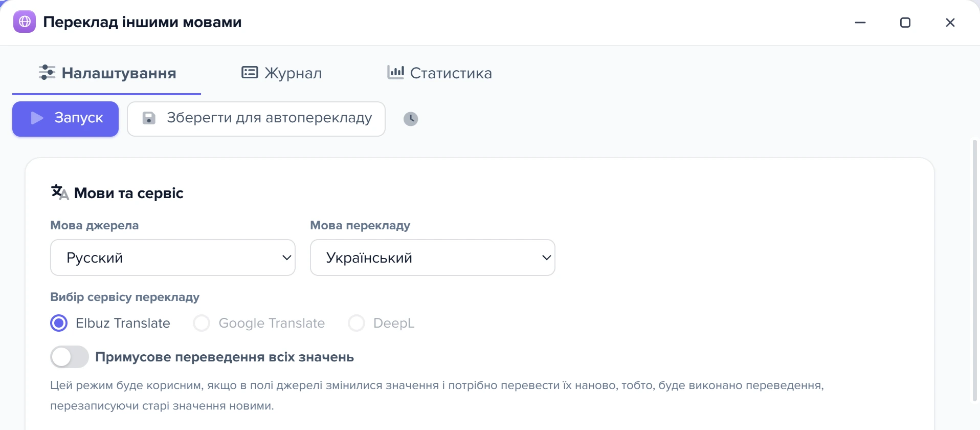Switch to the Журнал tab

(282, 73)
